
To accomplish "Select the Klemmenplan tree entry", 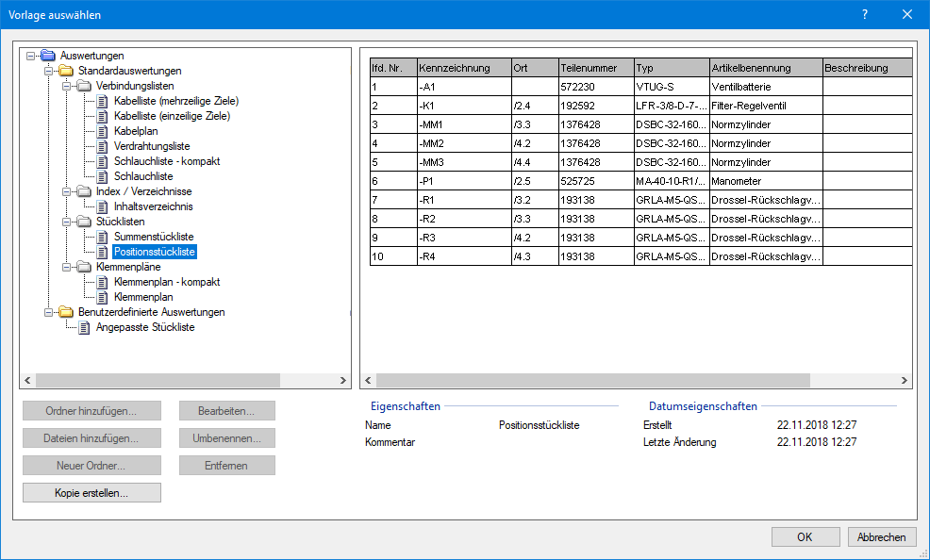I will pos(143,297).
